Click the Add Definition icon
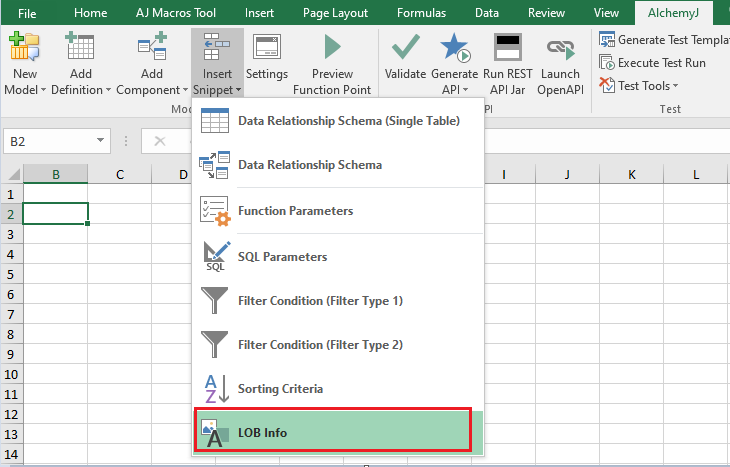This screenshot has height=467, width=730. pyautogui.click(x=80, y=47)
